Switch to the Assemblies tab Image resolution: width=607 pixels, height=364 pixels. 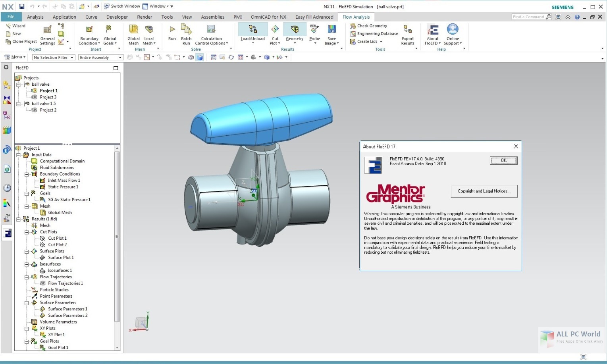tap(212, 17)
